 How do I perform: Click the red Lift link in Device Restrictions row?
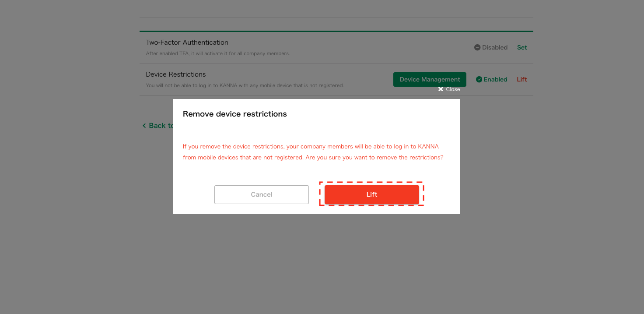coord(522,79)
